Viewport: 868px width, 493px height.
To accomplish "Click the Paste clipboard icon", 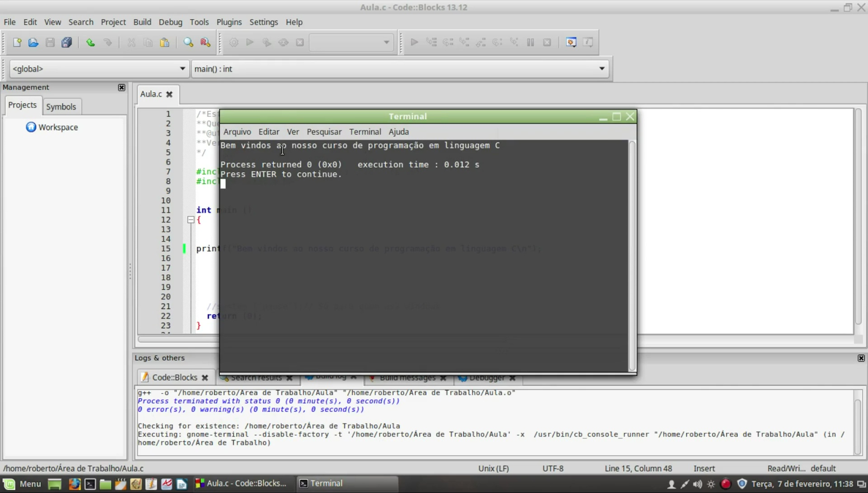I will tap(164, 42).
